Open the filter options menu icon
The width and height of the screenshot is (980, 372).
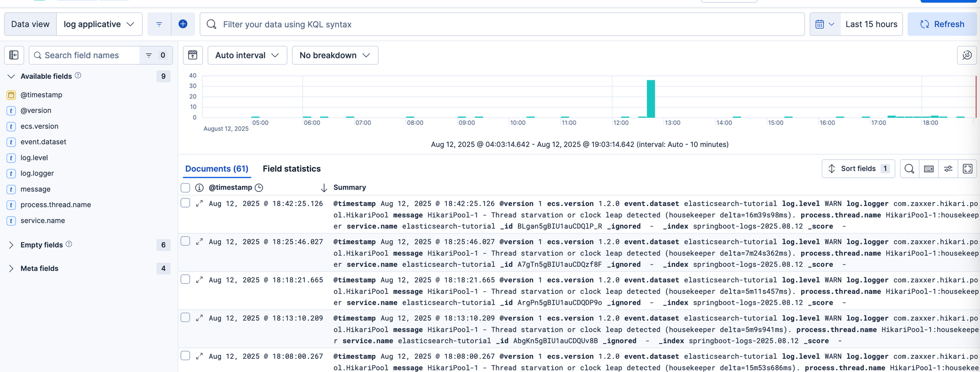point(159,24)
